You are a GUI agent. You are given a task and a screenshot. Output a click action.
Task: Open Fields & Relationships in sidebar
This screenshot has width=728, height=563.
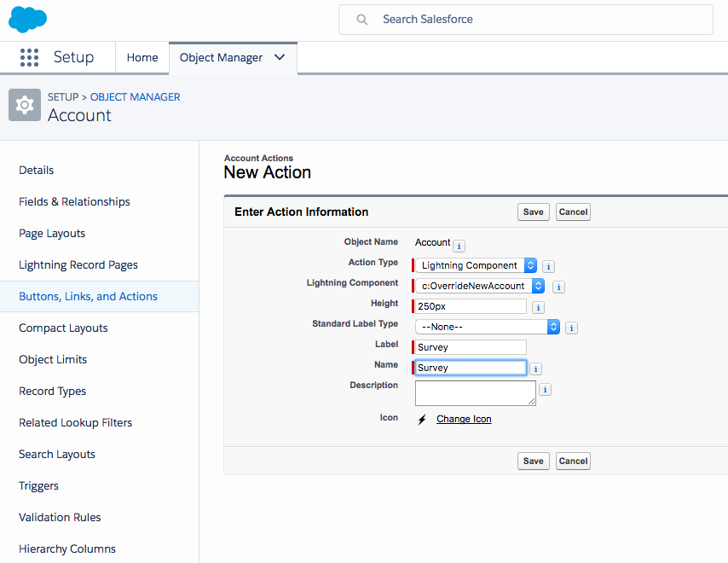pos(74,201)
